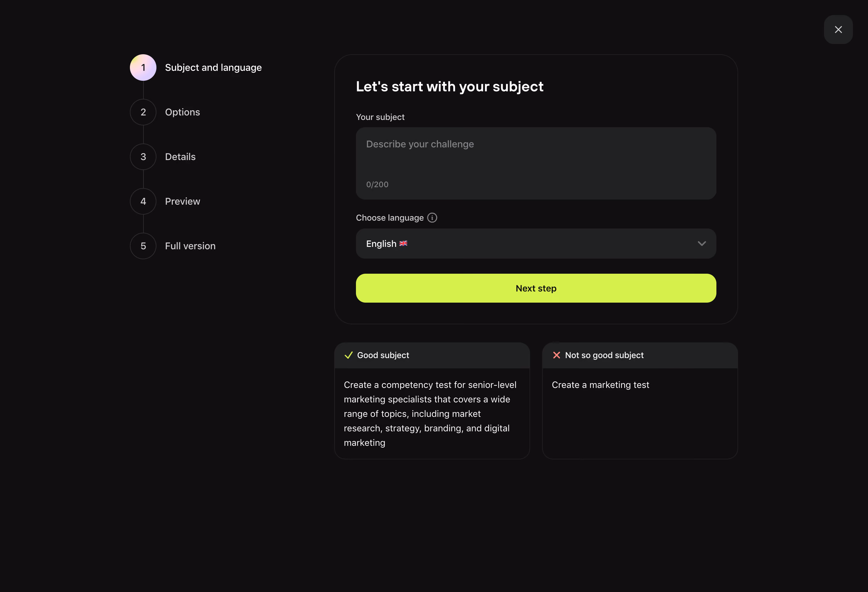The height and width of the screenshot is (592, 868).
Task: Select the Full version step label
Action: tap(190, 246)
